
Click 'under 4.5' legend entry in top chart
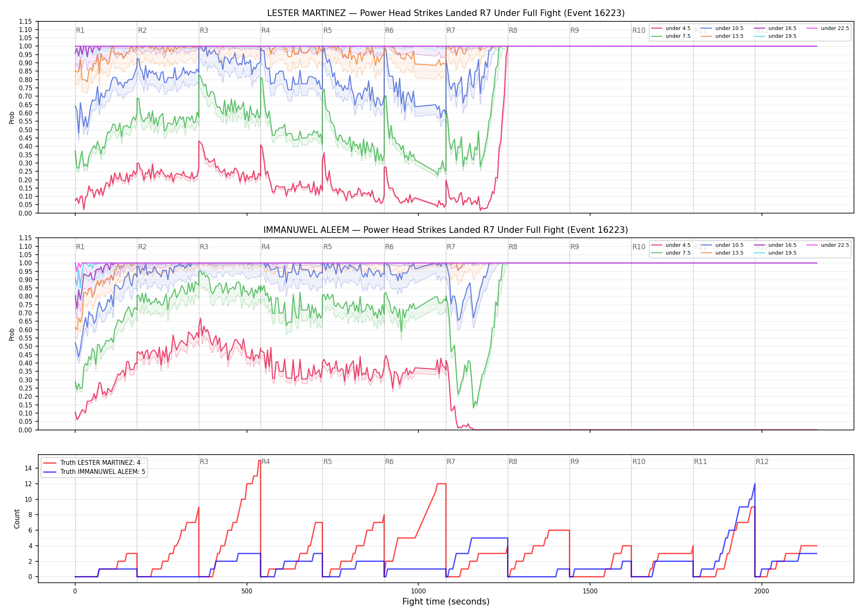pyautogui.click(x=671, y=28)
